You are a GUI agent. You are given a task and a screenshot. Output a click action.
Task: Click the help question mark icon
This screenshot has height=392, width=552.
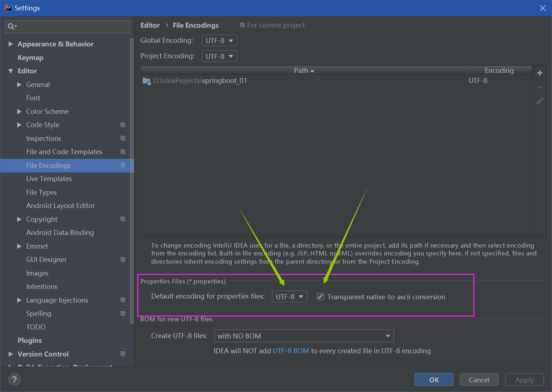click(x=14, y=379)
